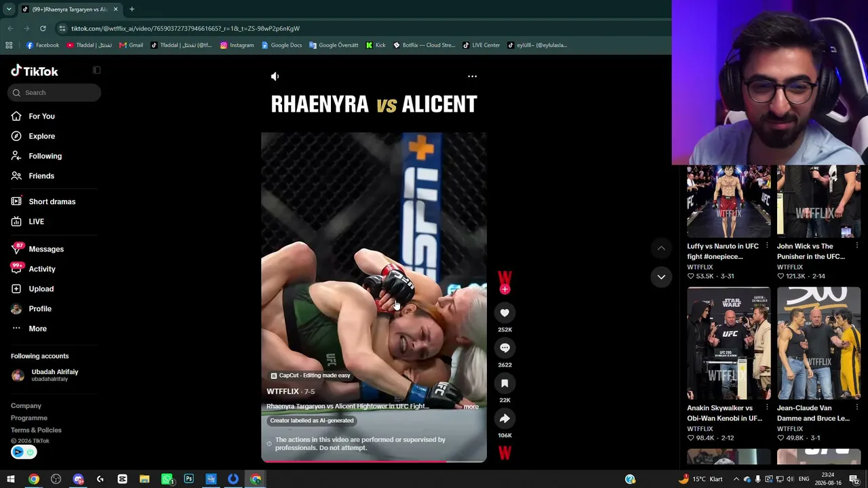Open the Windows notification center

click(854, 479)
